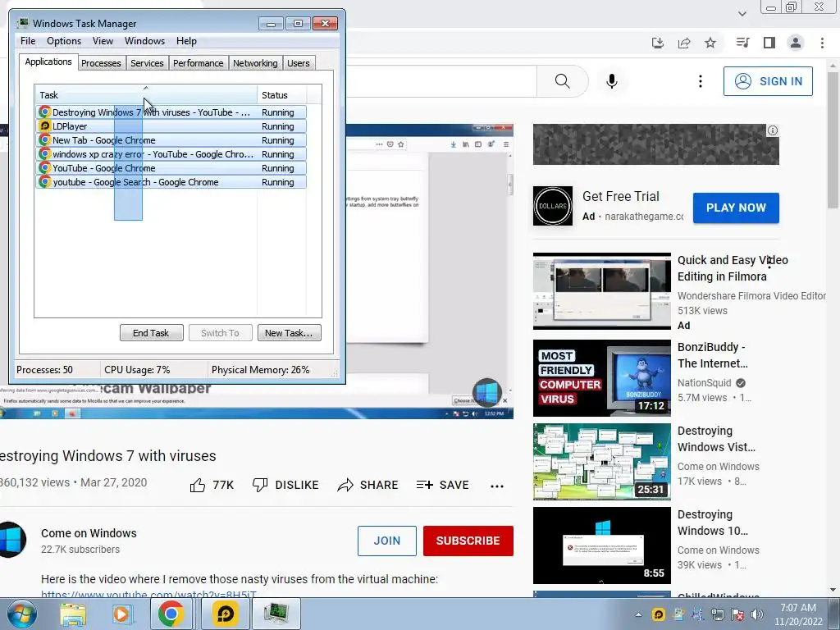Open the File menu in Task Manager

coord(28,41)
